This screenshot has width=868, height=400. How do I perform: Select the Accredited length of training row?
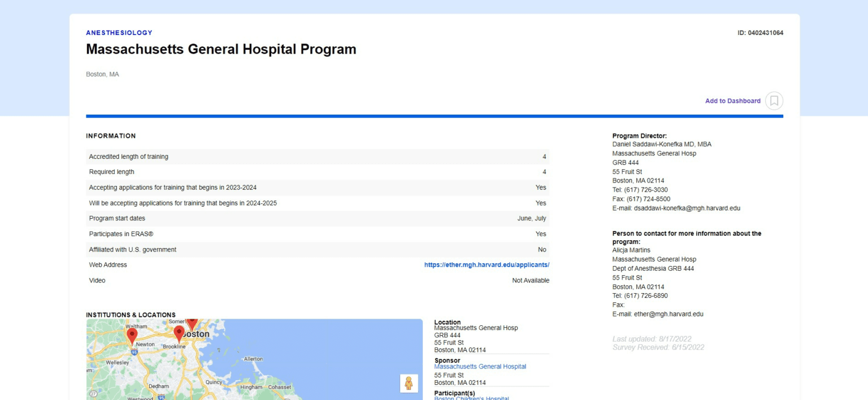click(x=318, y=156)
